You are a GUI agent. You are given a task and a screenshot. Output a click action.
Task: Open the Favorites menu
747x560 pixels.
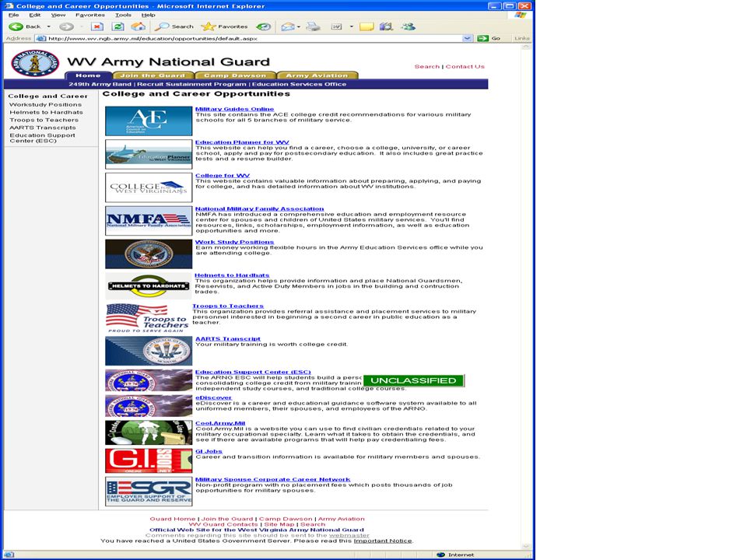click(90, 15)
